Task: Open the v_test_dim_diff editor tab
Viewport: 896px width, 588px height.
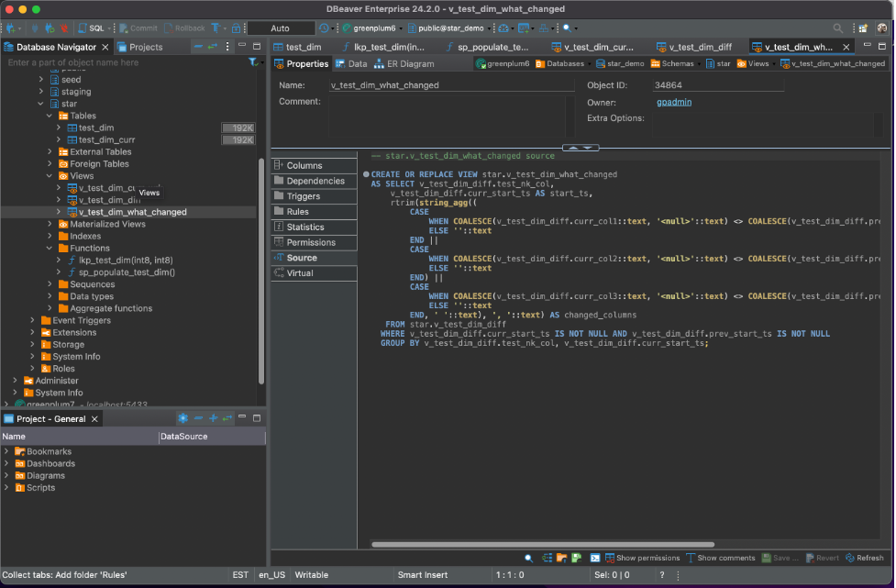Action: (697, 47)
